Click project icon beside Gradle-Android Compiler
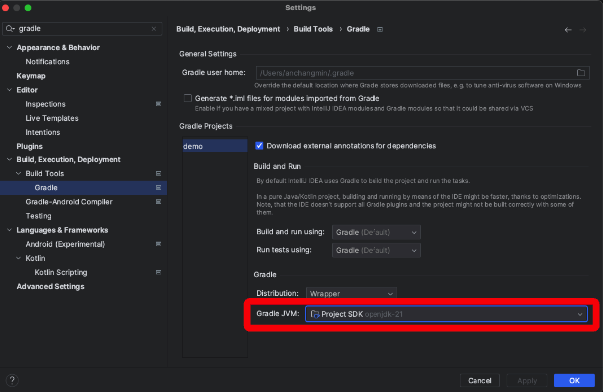The image size is (603, 392). (158, 202)
